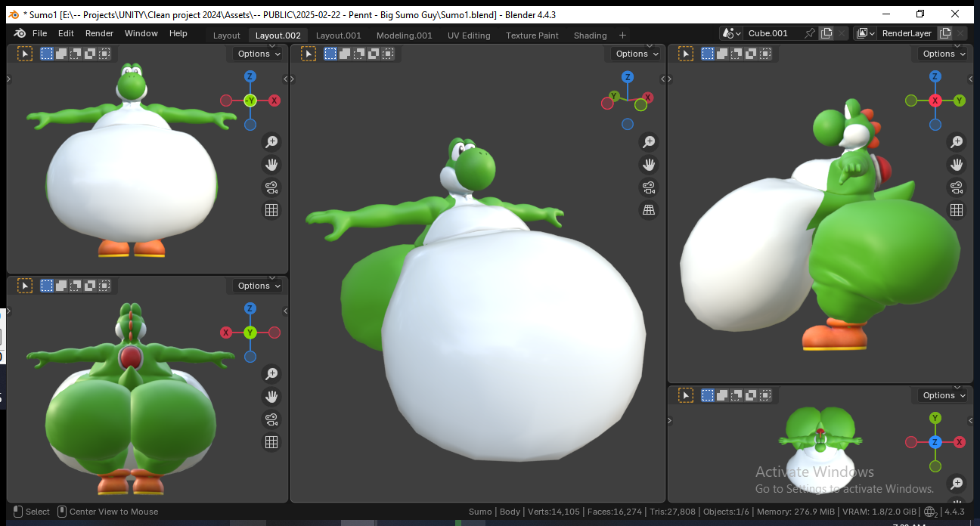Switch orthographic grid icon in side-view viewport

click(957, 210)
